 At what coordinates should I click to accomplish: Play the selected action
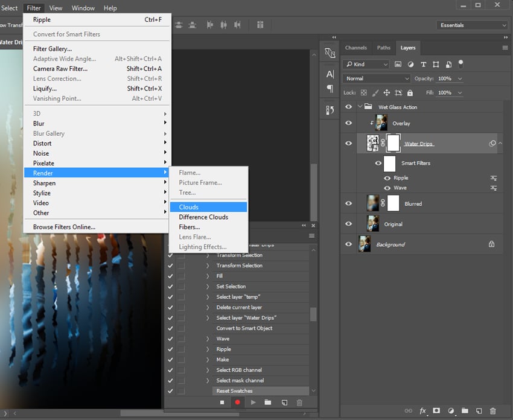[x=253, y=402]
